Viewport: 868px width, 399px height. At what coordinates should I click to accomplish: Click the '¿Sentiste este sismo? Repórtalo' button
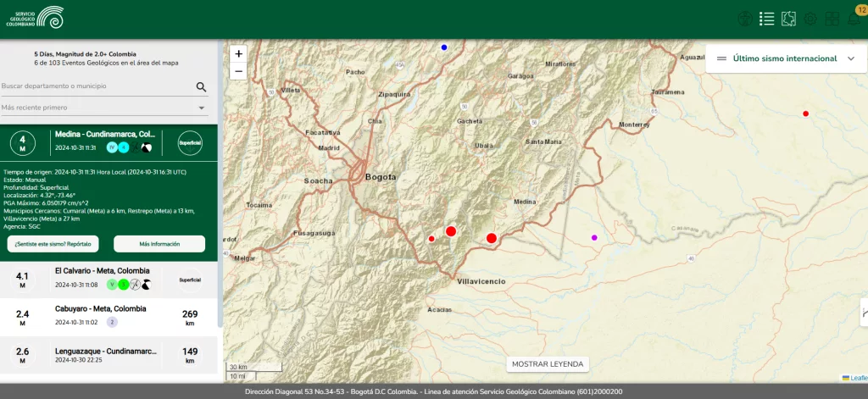53,244
